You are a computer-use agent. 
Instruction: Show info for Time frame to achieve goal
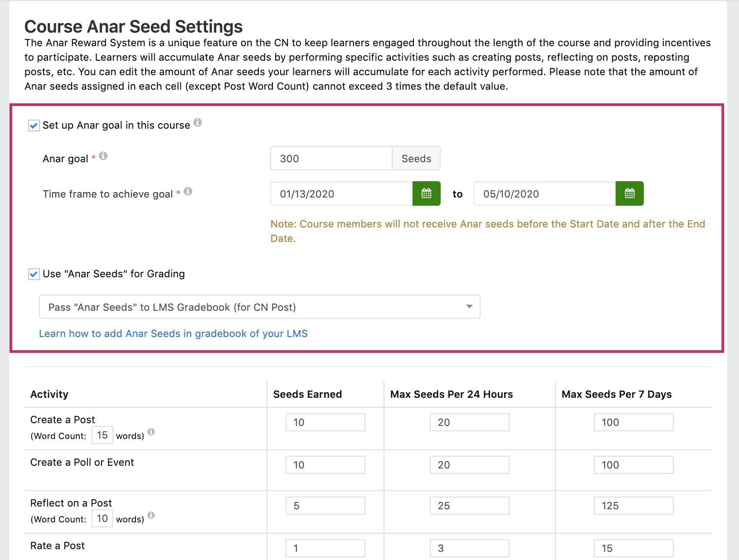(x=188, y=191)
